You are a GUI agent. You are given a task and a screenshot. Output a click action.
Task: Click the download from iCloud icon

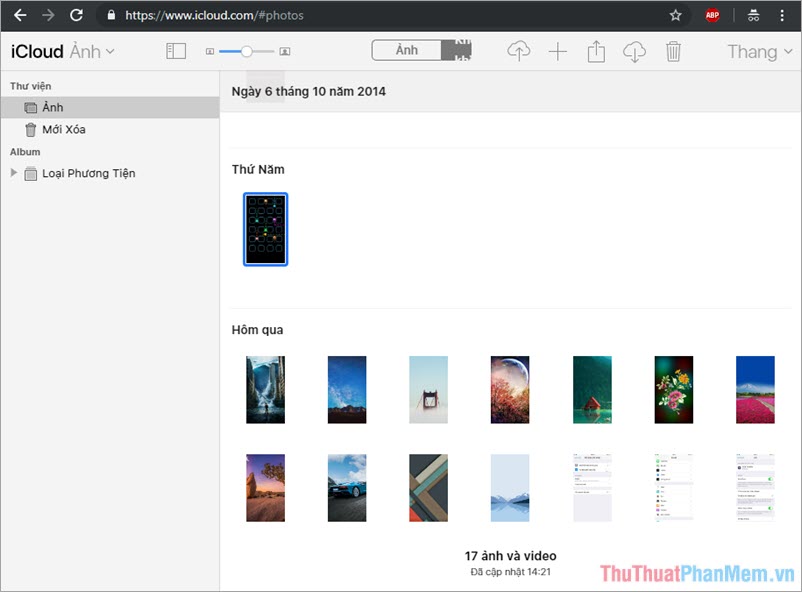pyautogui.click(x=634, y=52)
